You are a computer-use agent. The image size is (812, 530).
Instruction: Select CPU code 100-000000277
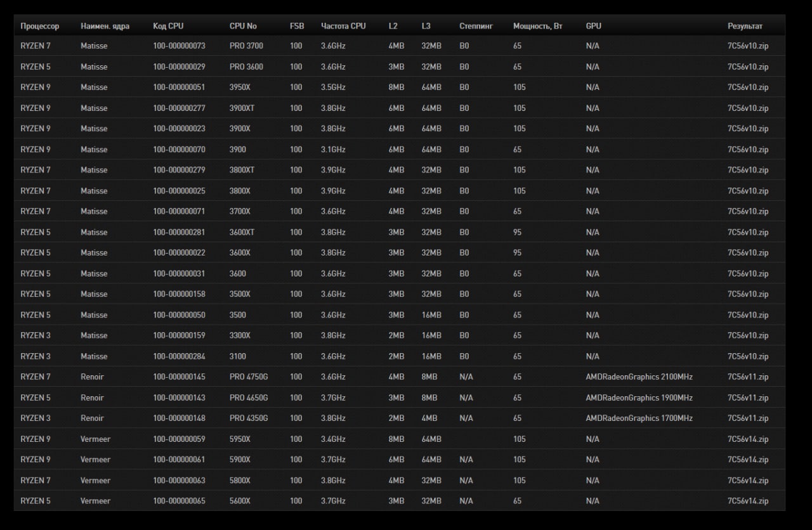click(179, 108)
